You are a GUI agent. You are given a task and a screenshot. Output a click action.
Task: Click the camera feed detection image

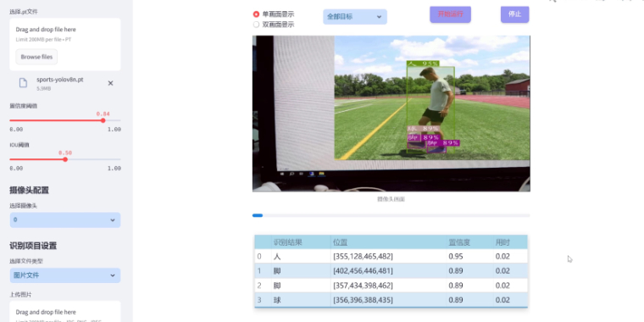click(391, 114)
